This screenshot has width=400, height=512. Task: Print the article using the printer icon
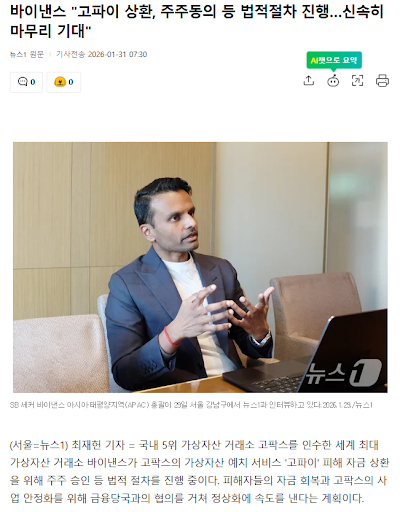click(x=382, y=81)
